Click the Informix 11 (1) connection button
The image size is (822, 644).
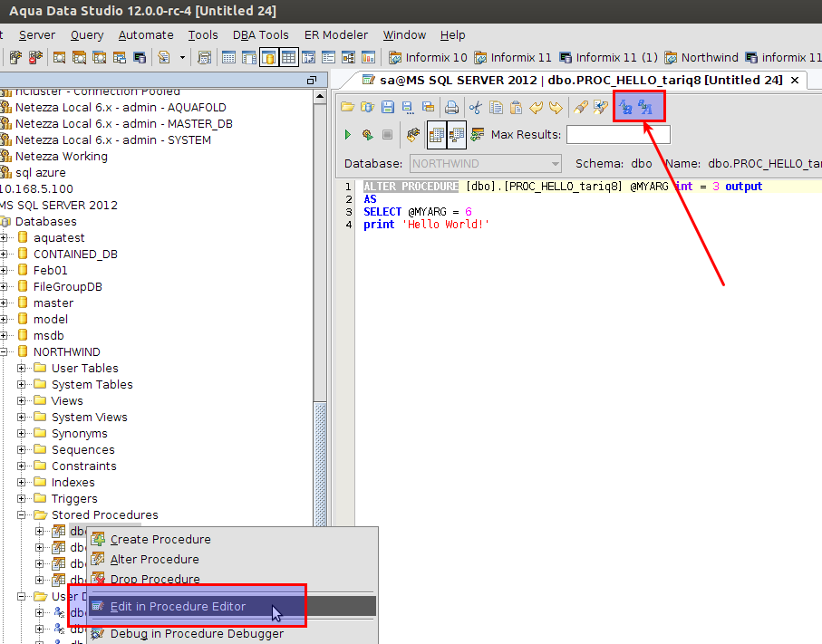pos(608,57)
